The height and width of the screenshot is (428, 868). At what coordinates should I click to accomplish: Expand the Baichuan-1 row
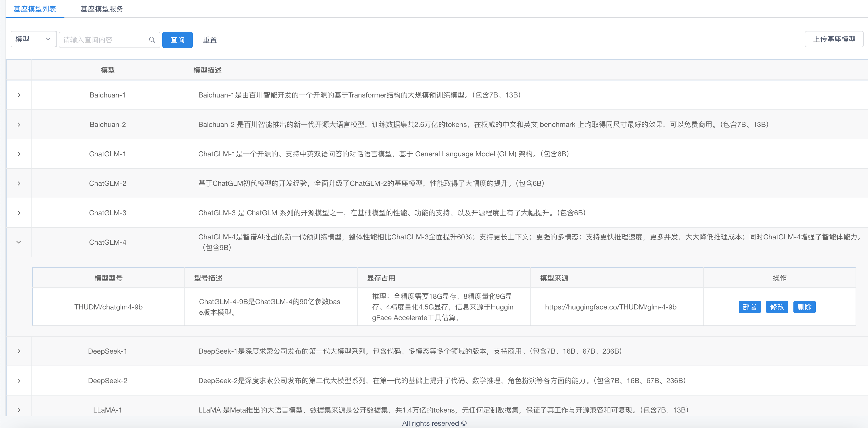tap(19, 95)
